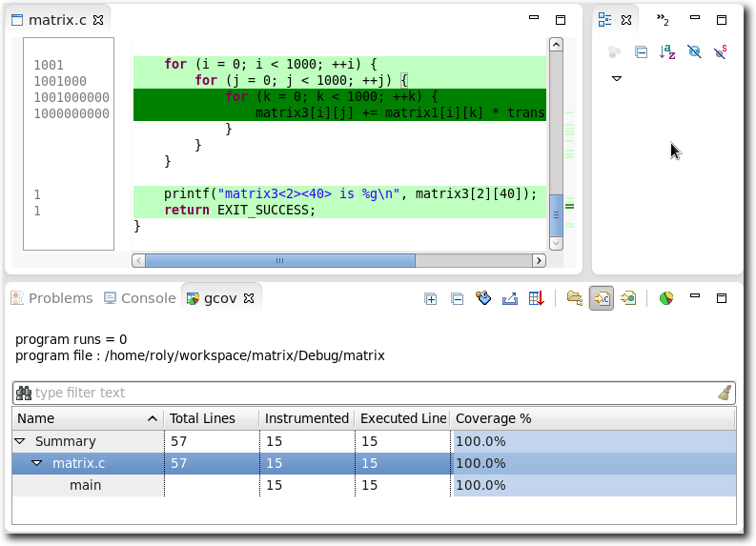Screen dimensions: 756x546
Task: Click editor horizontal scrollbar left arrow
Action: [139, 261]
